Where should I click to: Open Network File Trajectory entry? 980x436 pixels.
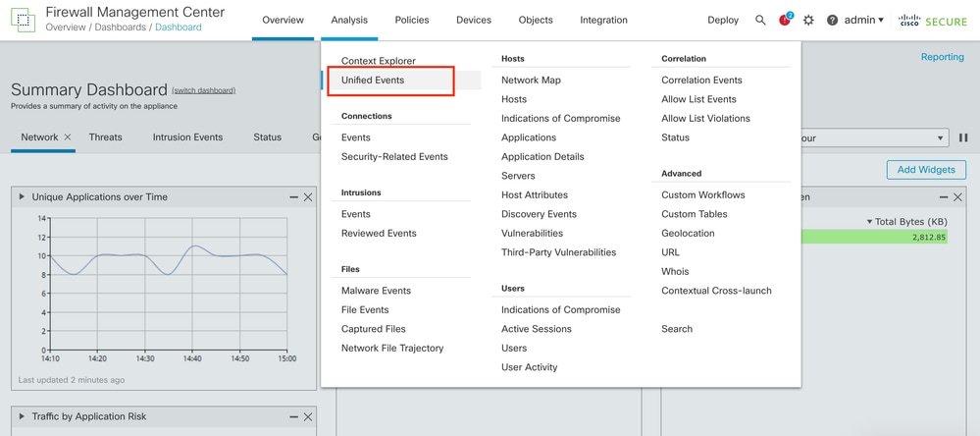pos(392,348)
